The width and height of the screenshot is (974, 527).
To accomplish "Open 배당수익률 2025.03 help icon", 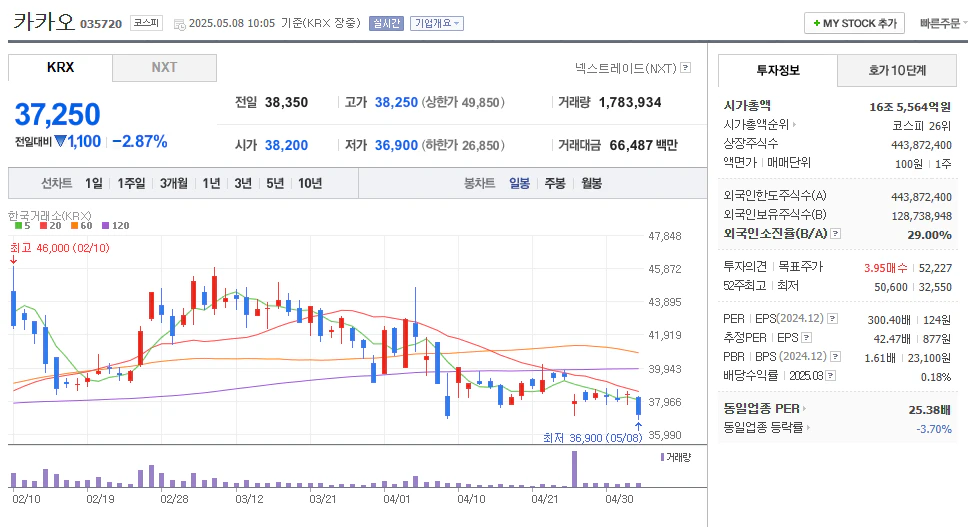I will click(x=831, y=375).
